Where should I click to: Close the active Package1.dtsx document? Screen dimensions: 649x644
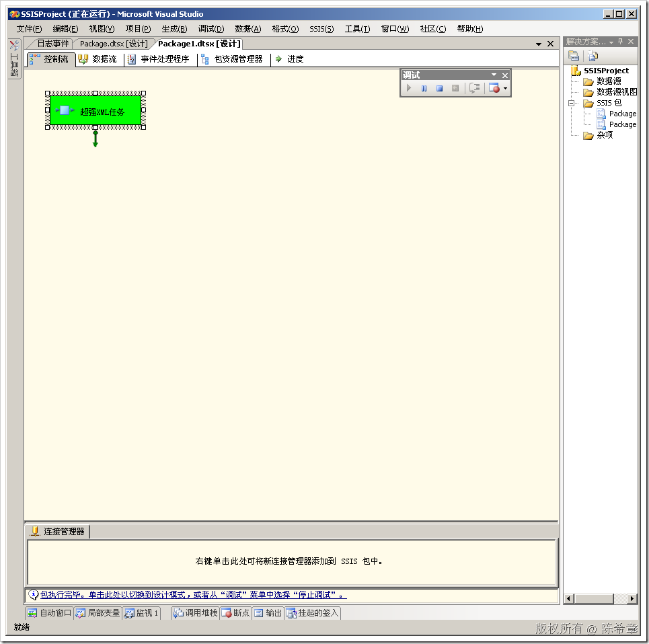[551, 44]
